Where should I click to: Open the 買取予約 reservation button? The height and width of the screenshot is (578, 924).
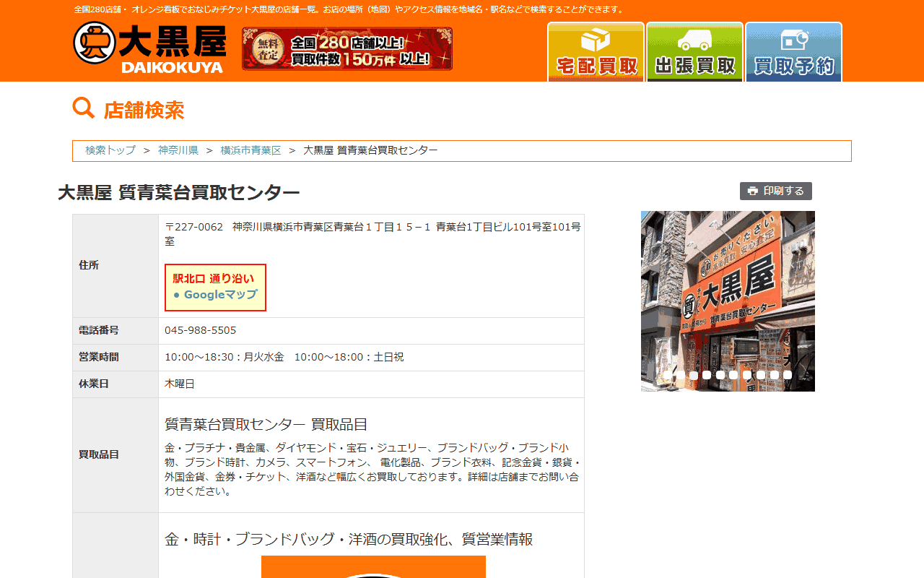(793, 52)
